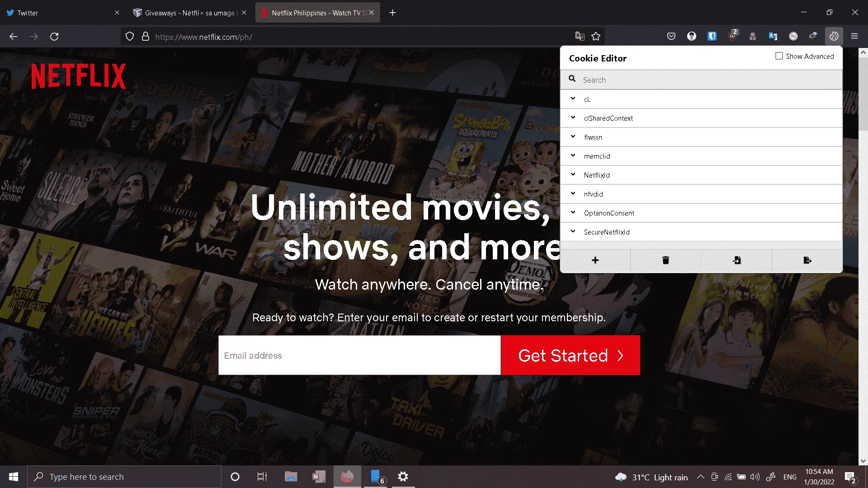Close the Giveaways tab
Image resolution: width=868 pixels, height=488 pixels.
pos(244,13)
